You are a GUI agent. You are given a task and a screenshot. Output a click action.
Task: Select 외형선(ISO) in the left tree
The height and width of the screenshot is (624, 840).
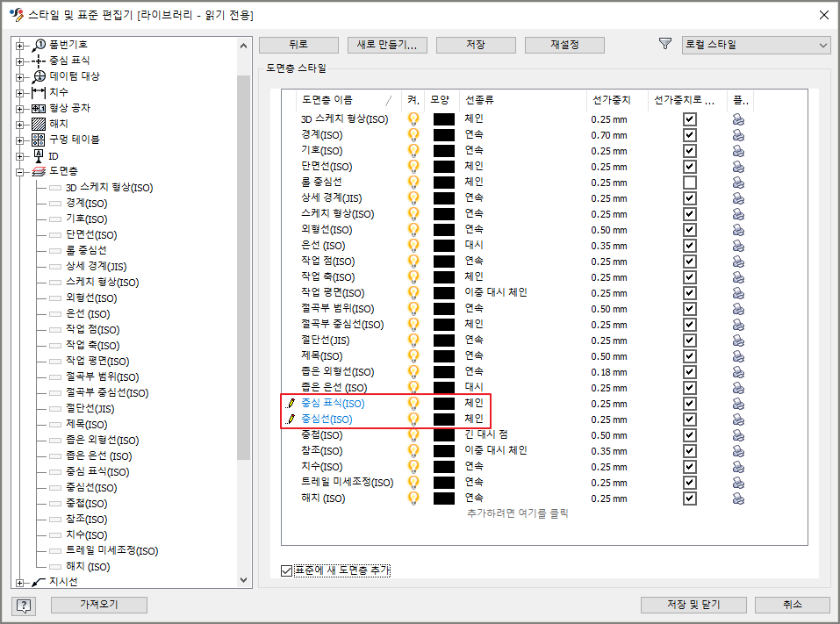[x=91, y=298]
